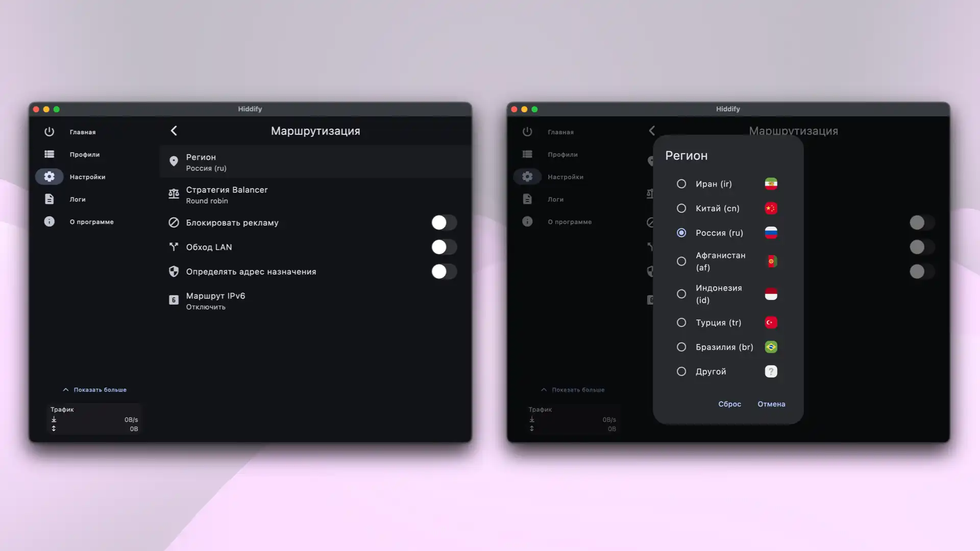Click the settings gear icon in right window sidebar
Screen dimensions: 980x551
[527, 177]
